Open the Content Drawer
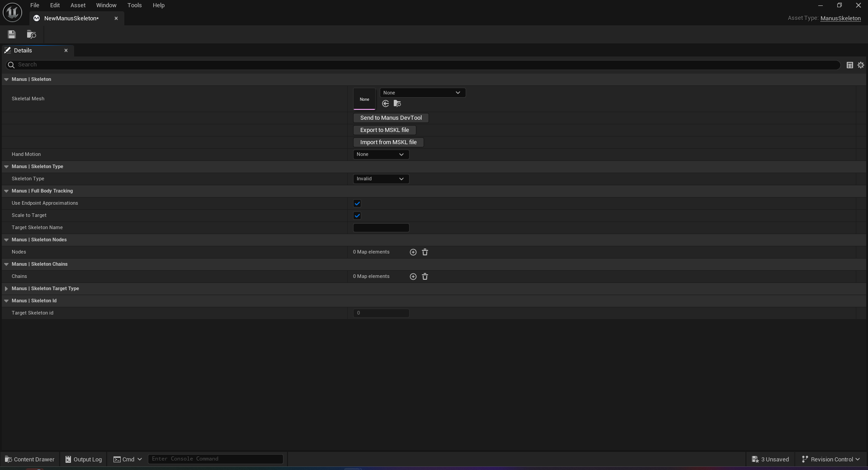This screenshot has width=868, height=470. pyautogui.click(x=29, y=459)
